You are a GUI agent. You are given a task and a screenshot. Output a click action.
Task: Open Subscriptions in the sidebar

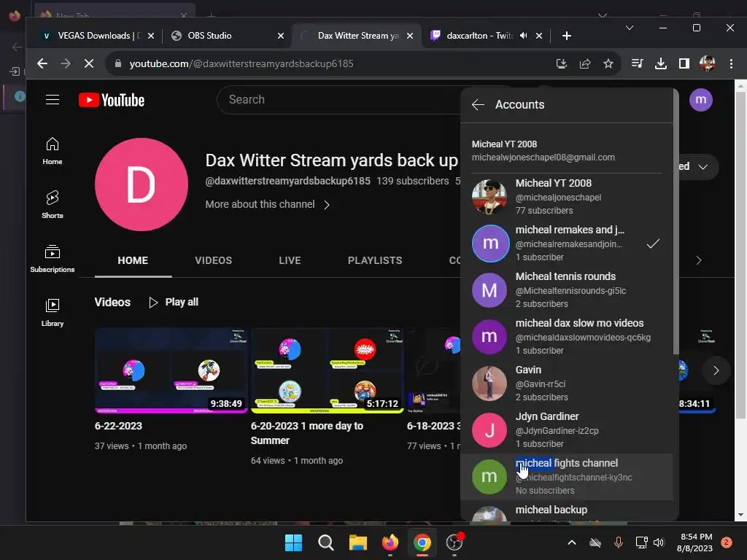pyautogui.click(x=53, y=259)
